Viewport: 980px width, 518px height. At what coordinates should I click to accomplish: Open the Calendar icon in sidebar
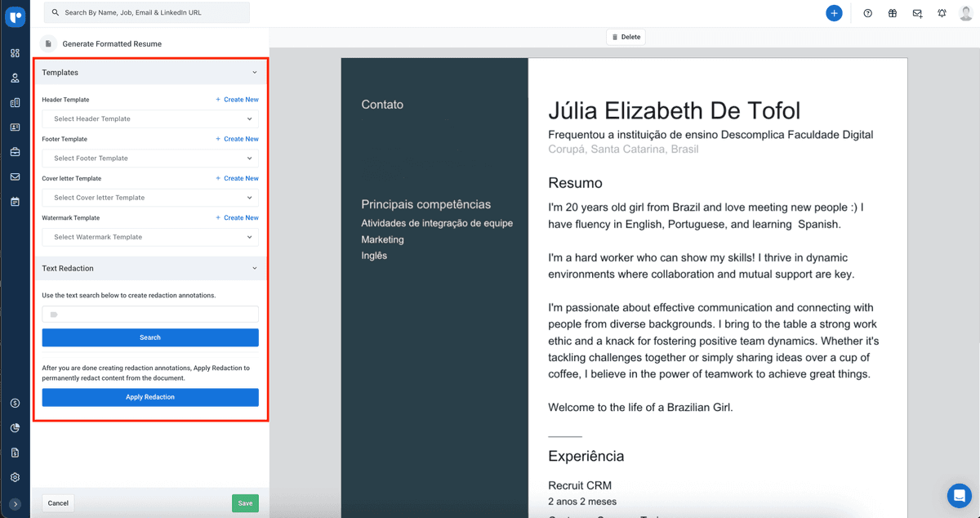click(x=16, y=200)
